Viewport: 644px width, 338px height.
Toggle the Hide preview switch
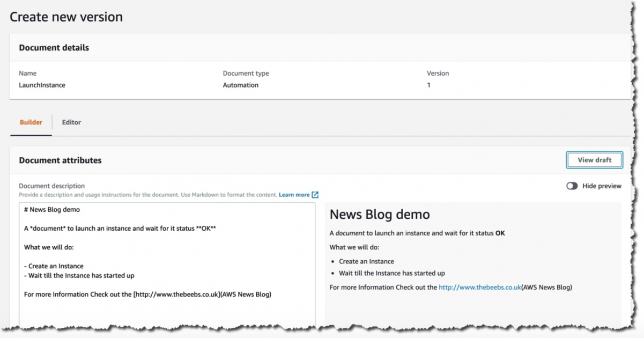571,186
